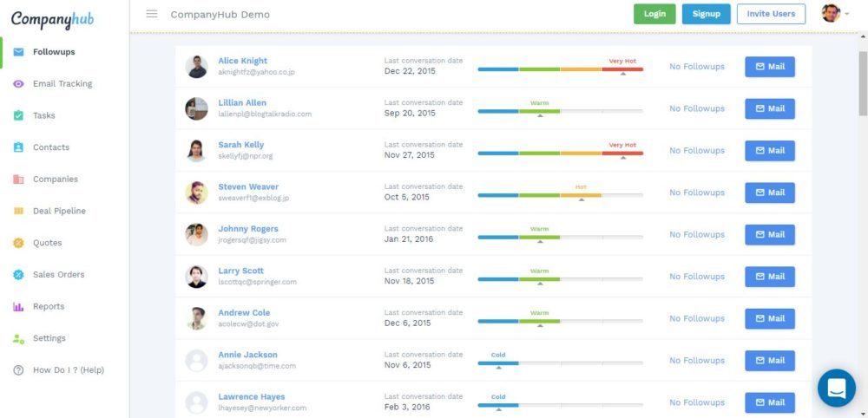Expand the user profile dropdown

(x=835, y=14)
